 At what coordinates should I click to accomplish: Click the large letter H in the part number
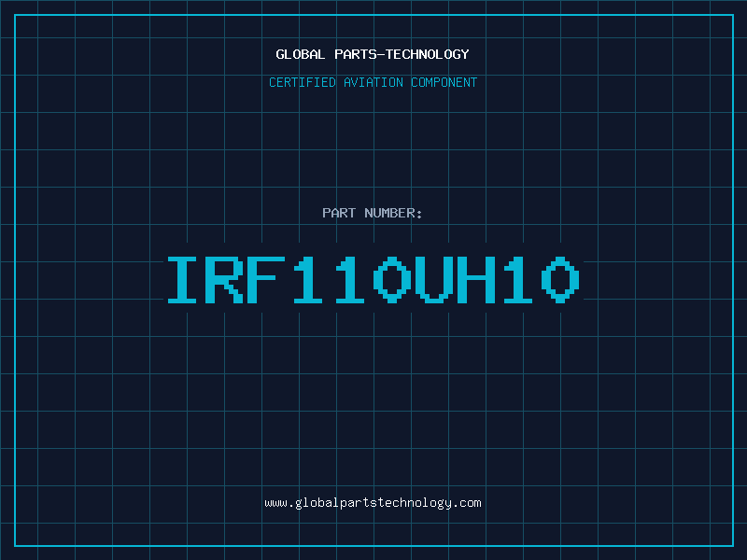tap(476, 279)
